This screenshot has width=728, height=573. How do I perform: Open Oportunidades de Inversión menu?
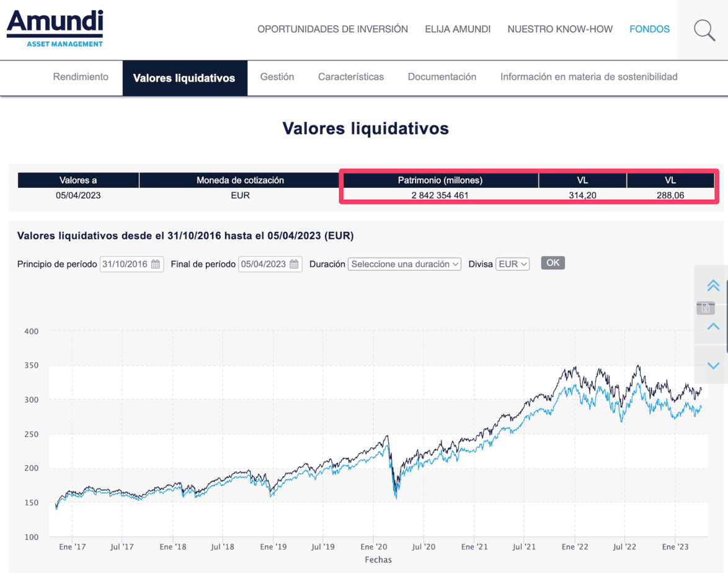pos(332,29)
